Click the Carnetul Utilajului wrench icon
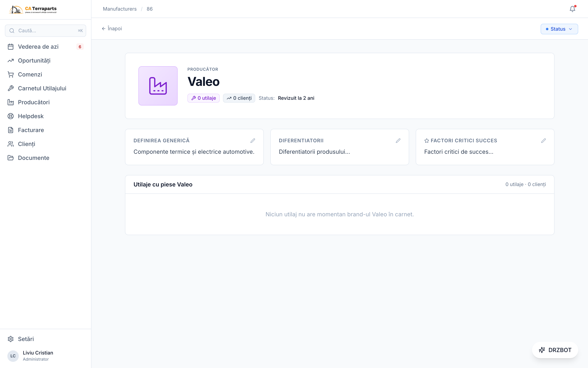The height and width of the screenshot is (368, 588). point(10,88)
